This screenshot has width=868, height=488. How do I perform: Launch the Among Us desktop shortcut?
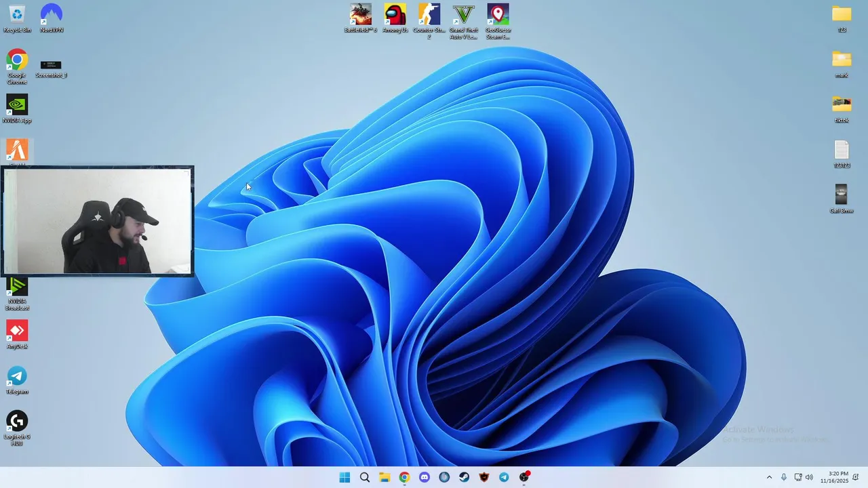coord(395,19)
